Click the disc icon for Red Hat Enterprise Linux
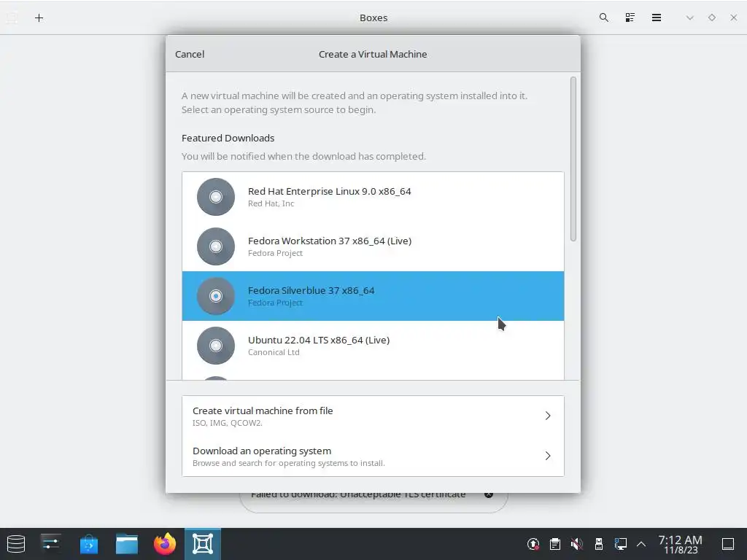The height and width of the screenshot is (560, 747). [x=216, y=197]
